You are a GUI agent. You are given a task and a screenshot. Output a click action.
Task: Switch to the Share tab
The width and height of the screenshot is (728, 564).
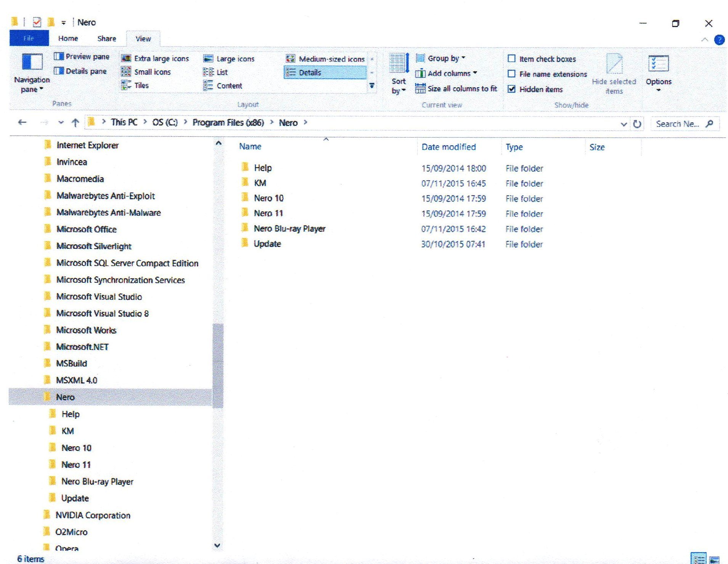(x=107, y=38)
